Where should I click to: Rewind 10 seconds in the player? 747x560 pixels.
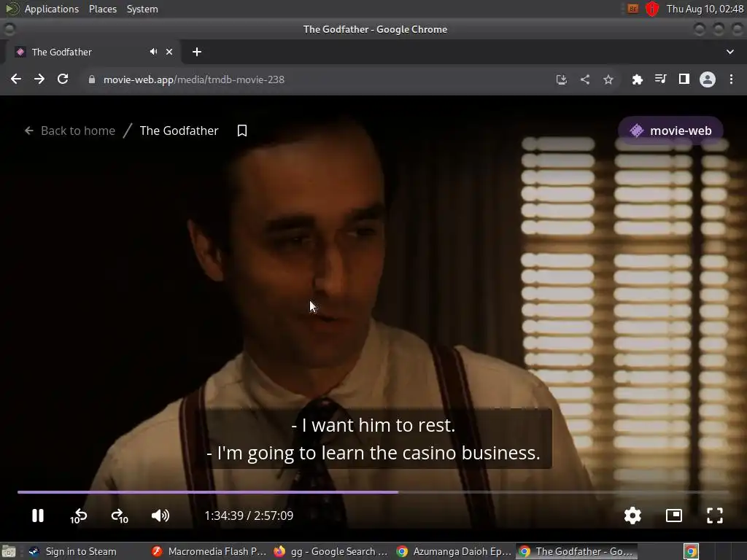[79, 516]
